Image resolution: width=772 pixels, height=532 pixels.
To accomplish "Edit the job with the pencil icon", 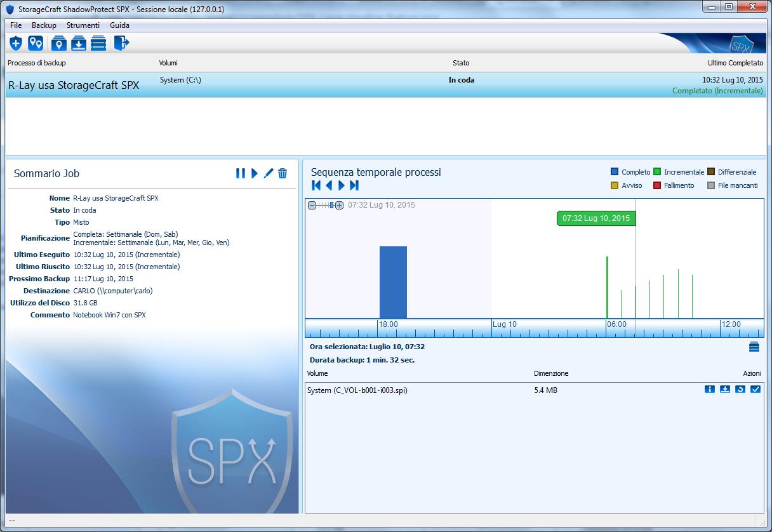I will [269, 173].
